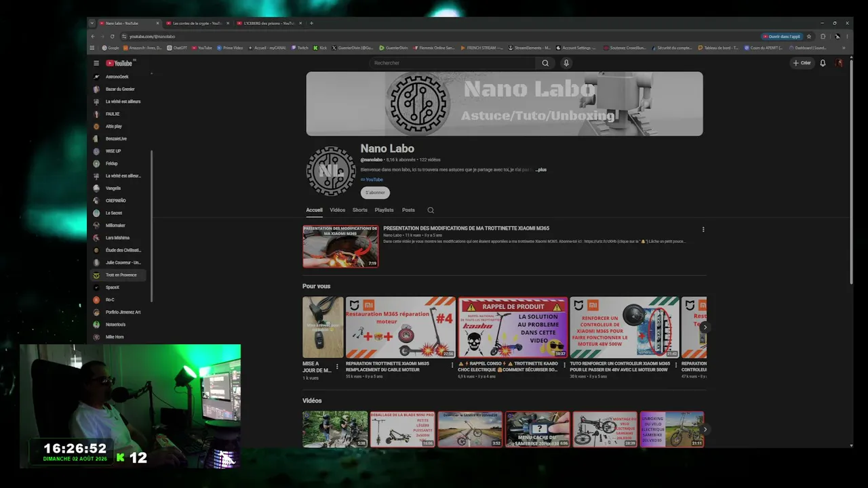Image resolution: width=868 pixels, height=488 pixels.
Task: Open options for Kaabo rappel video
Action: tap(564, 365)
